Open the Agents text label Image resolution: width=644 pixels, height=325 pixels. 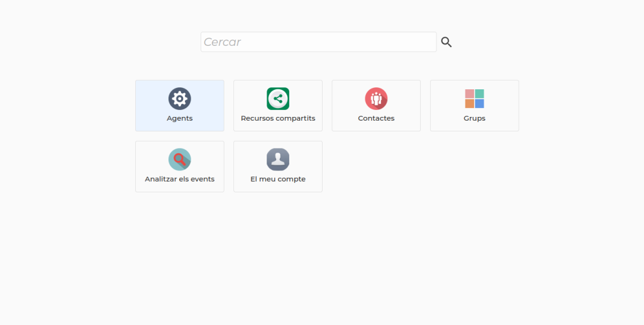(x=180, y=118)
